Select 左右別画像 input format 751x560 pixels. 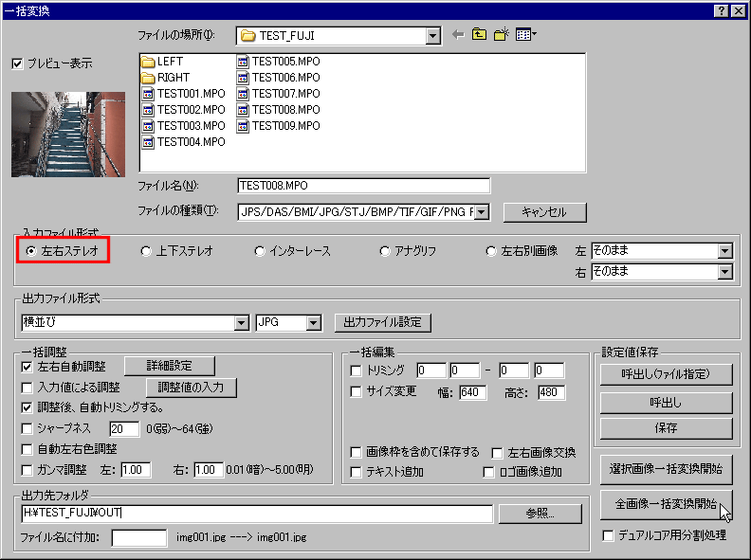click(x=491, y=251)
